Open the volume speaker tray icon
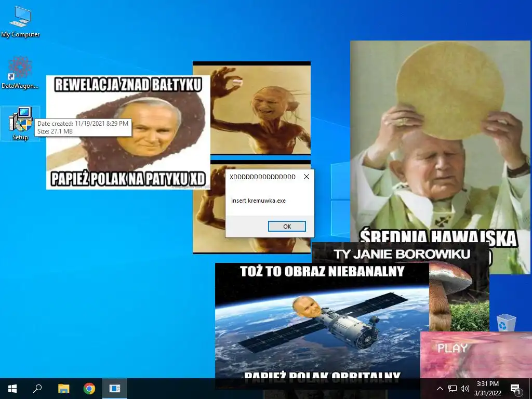This screenshot has width=532, height=399. [465, 389]
